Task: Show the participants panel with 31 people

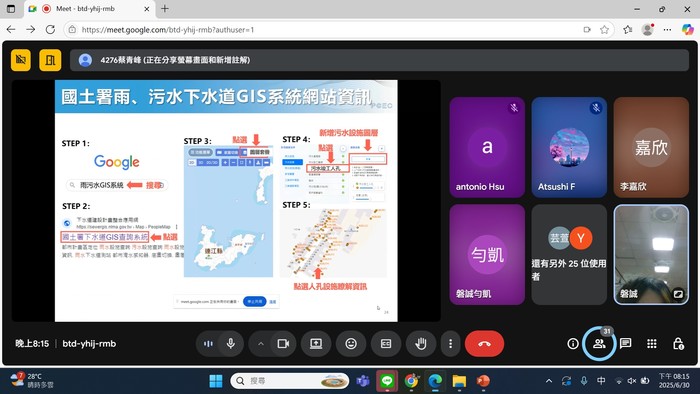Action: pyautogui.click(x=599, y=344)
